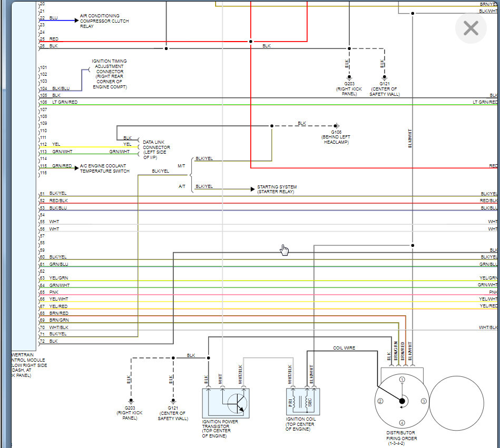Select the 'IGNITION POWER TRANSISTOR' caption
The height and width of the screenshot is (448, 500).
tap(220, 429)
